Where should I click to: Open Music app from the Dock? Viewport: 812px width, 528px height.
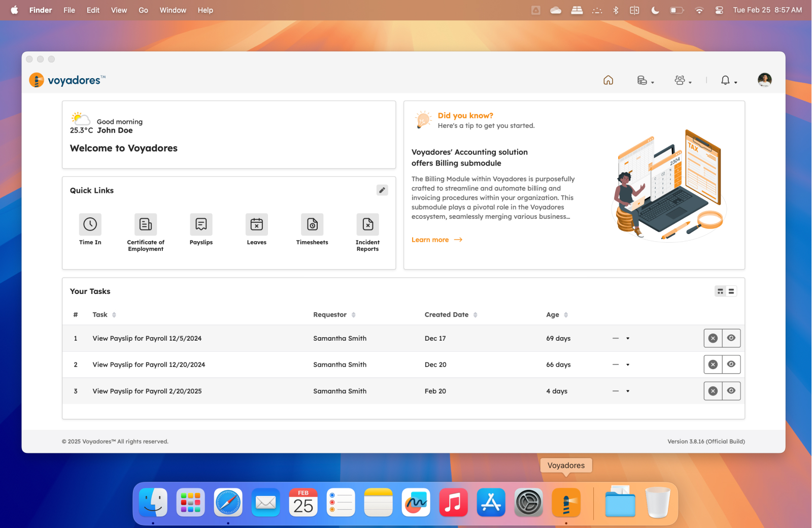453,503
